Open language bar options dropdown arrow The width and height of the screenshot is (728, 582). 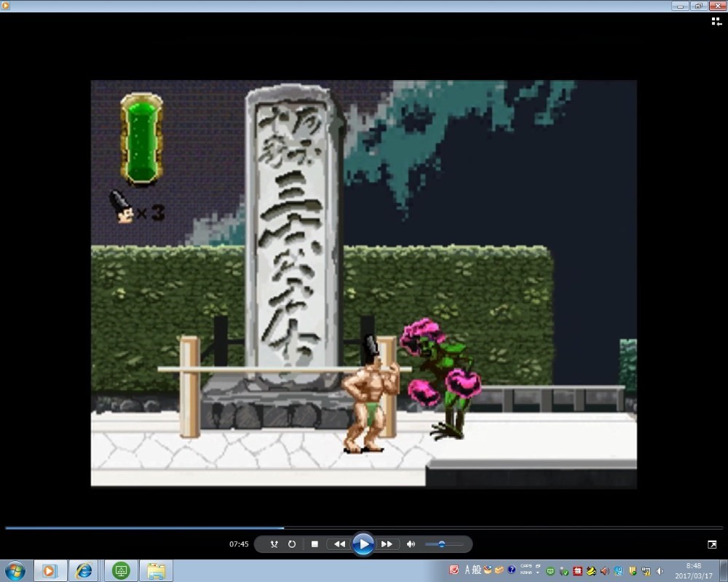(538, 573)
